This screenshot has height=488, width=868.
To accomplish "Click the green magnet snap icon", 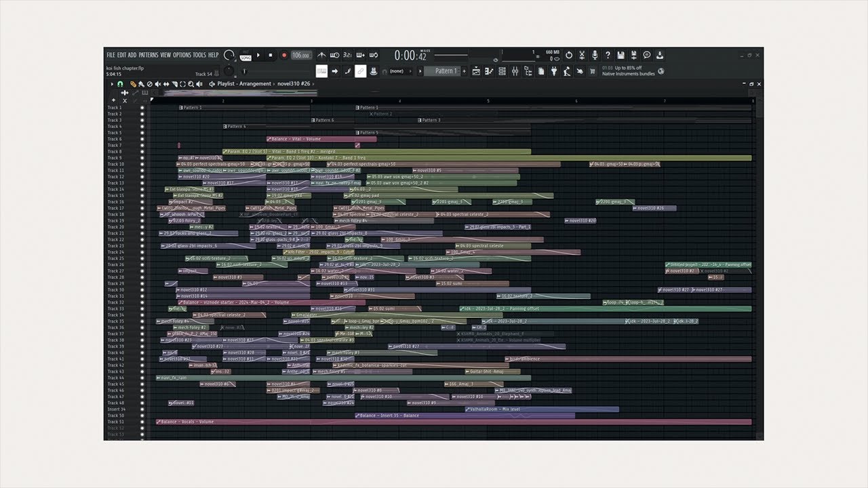I will click(x=120, y=84).
